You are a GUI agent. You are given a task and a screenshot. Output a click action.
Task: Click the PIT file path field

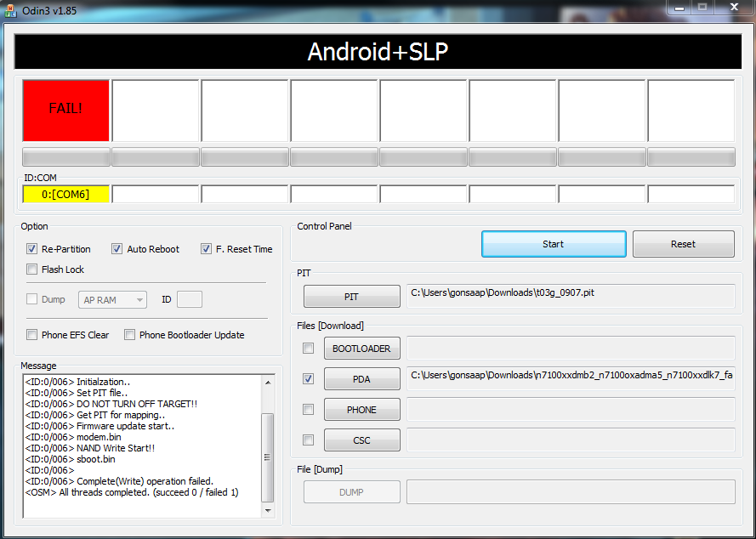pos(571,296)
